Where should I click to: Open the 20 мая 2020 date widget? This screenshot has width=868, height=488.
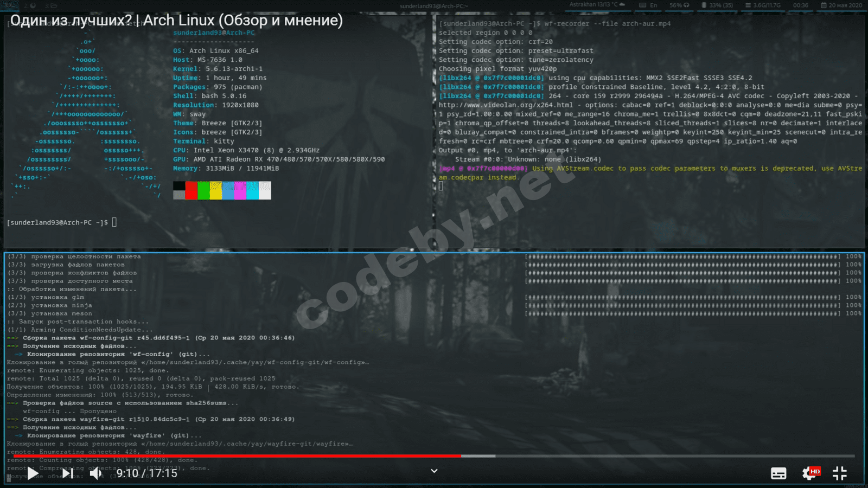click(841, 5)
